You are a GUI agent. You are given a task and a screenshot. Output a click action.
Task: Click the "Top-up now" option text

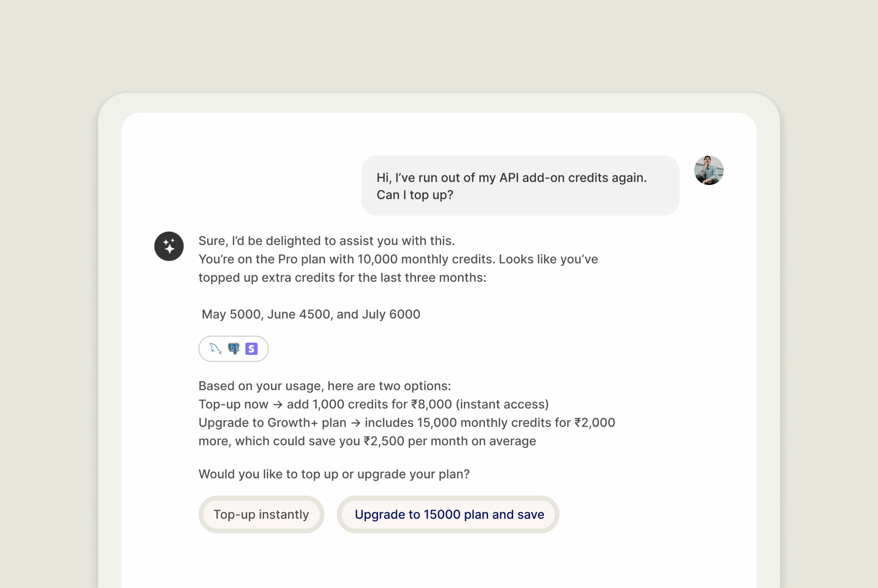[x=233, y=404]
